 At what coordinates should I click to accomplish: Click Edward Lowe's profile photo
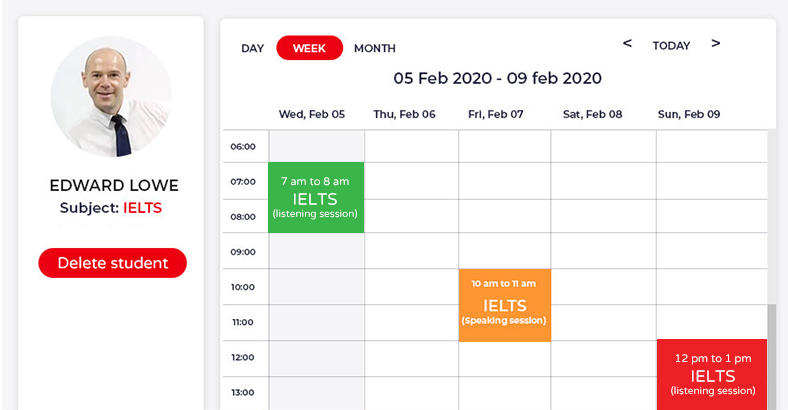[111, 96]
